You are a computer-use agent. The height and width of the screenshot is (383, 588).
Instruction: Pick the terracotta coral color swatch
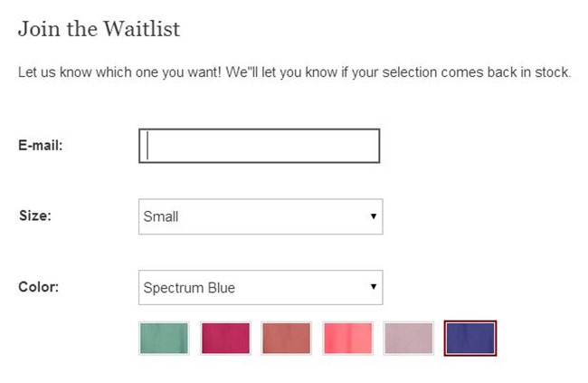coord(286,338)
